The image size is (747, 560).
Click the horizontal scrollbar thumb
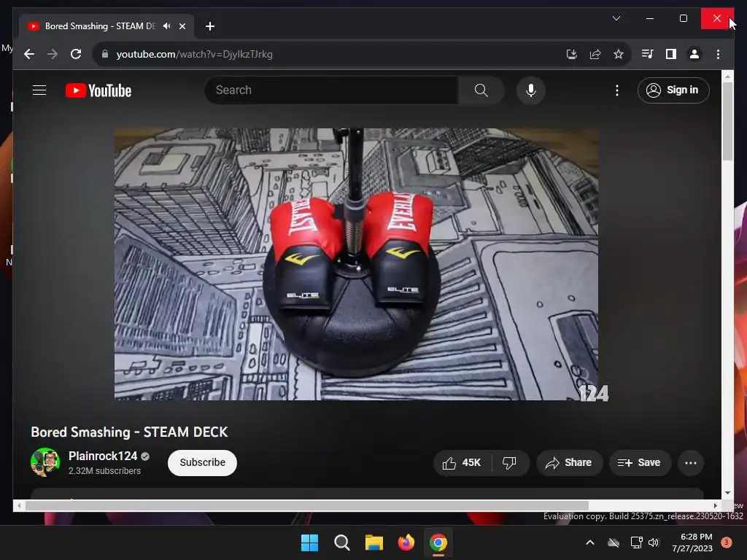click(306, 505)
